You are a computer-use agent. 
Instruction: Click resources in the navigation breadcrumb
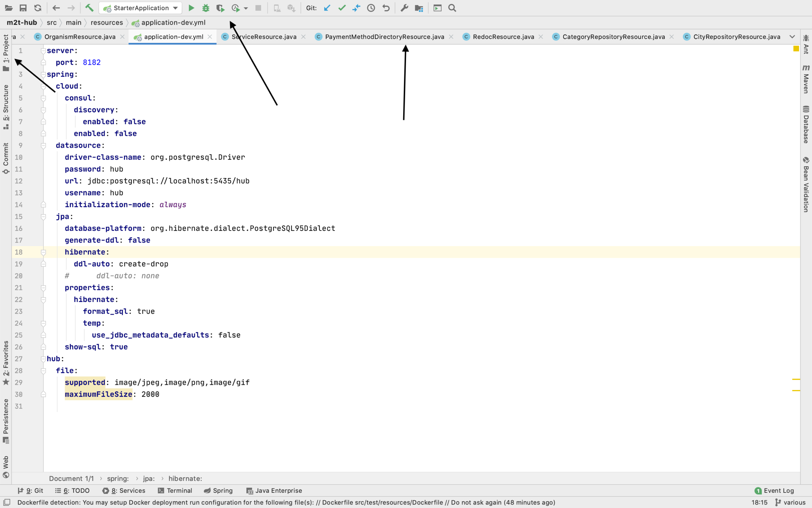(x=107, y=23)
